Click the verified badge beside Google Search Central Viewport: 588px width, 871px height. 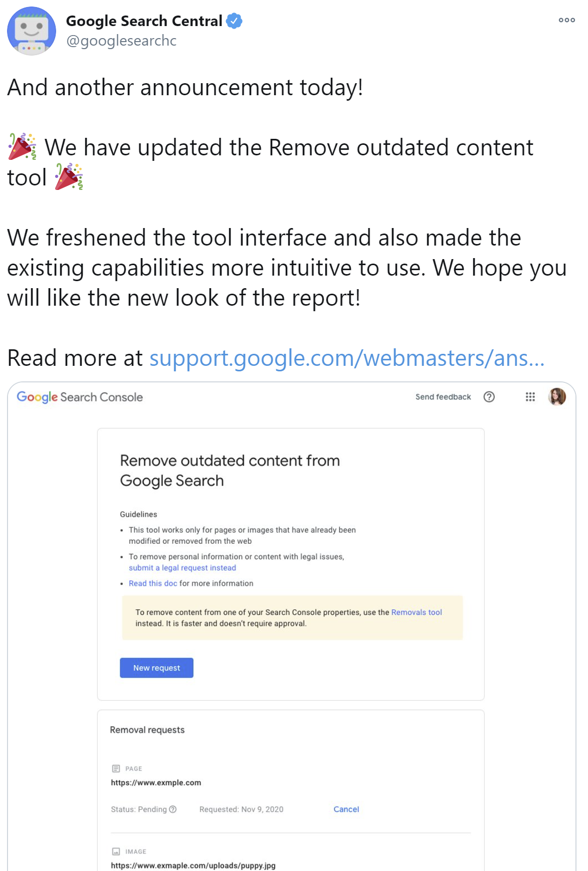click(234, 21)
